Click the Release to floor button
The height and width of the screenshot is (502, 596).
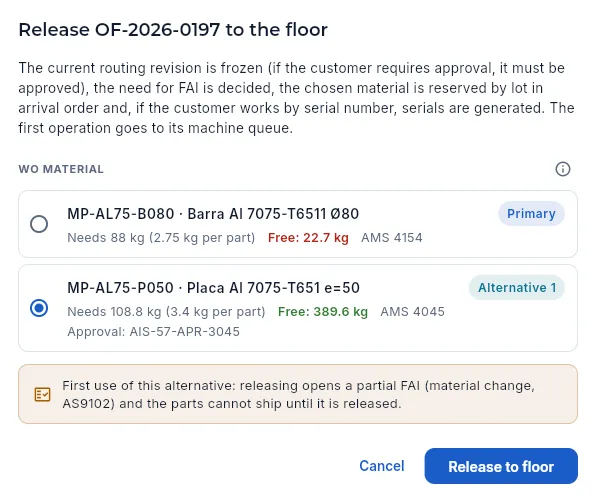pos(501,466)
